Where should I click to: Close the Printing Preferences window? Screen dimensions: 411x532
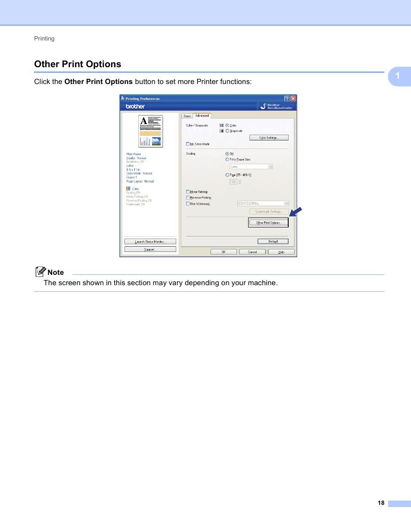tap(293, 99)
